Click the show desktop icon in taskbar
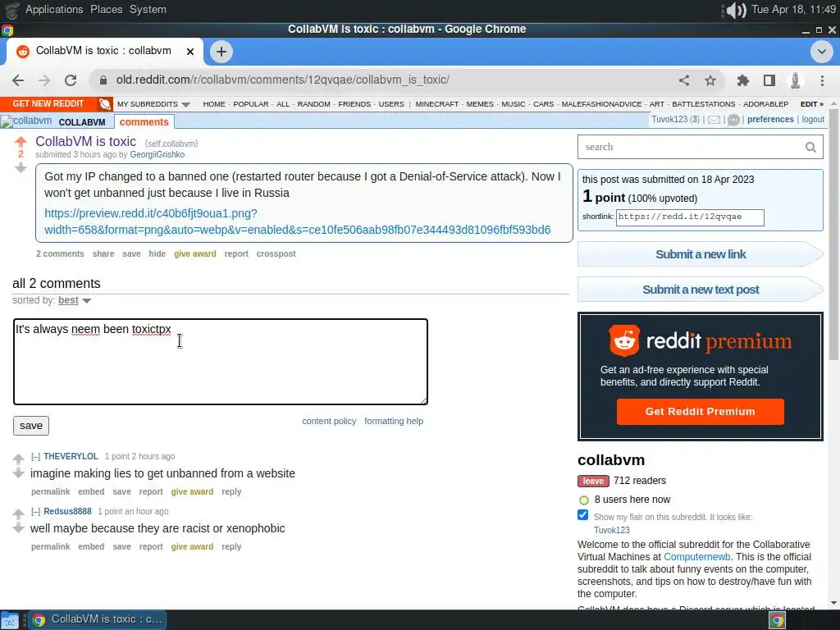The image size is (840, 630). (x=10, y=620)
